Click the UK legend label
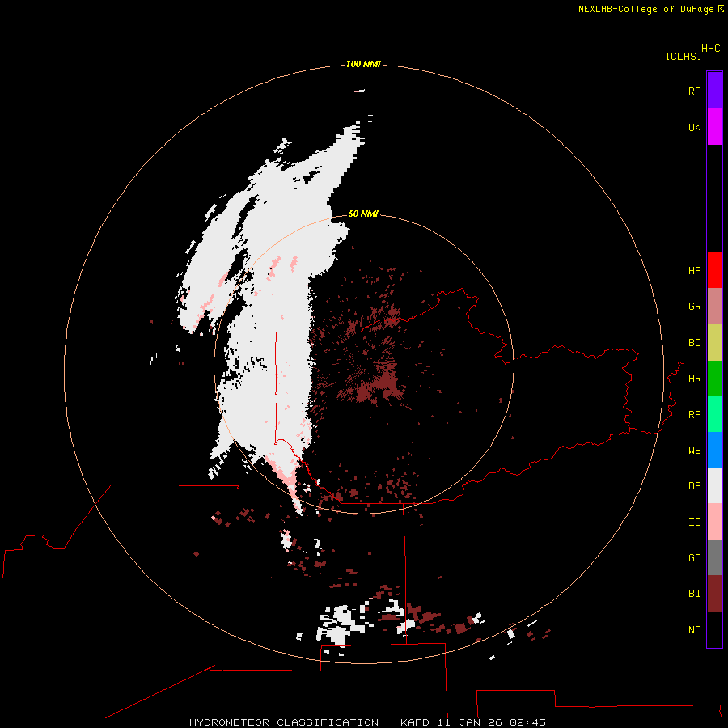728x728 pixels. tap(695, 127)
